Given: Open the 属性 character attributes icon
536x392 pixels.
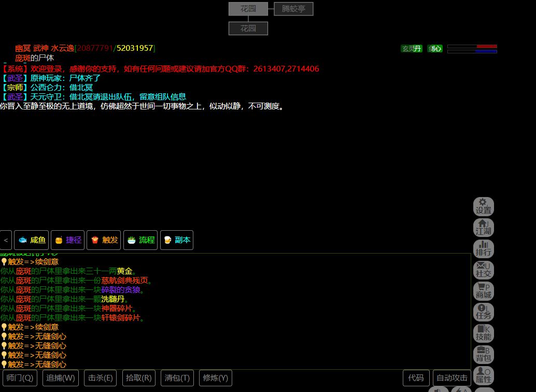Looking at the screenshot, I should tap(483, 376).
